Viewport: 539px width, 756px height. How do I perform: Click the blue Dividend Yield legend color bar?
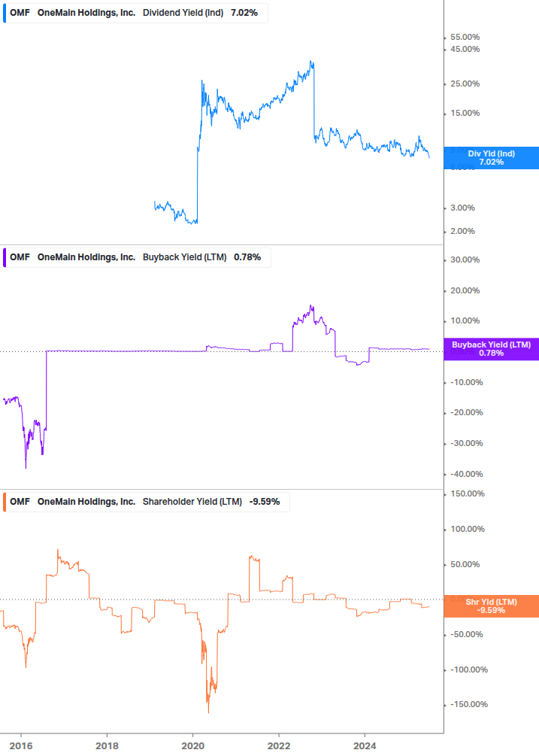coord(5,13)
